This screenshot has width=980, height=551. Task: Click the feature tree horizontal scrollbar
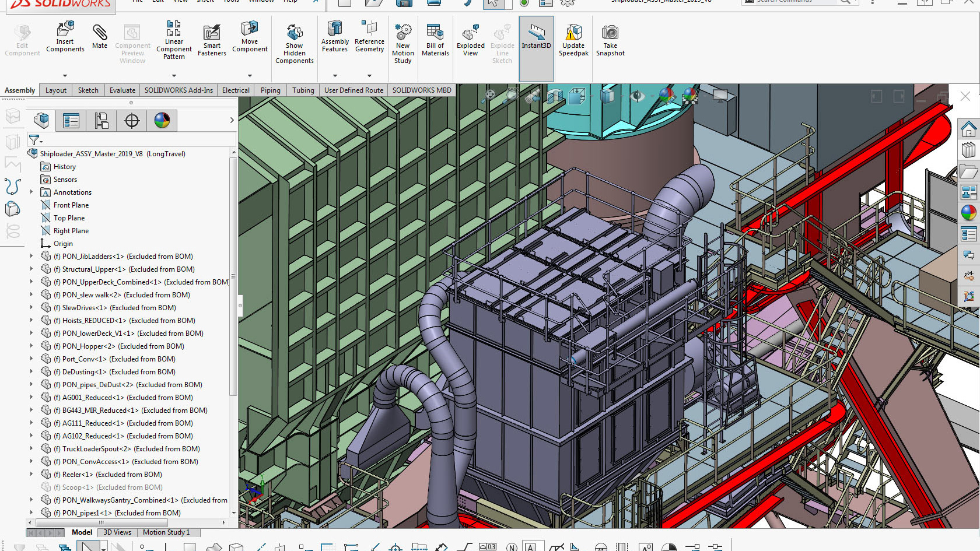click(101, 522)
